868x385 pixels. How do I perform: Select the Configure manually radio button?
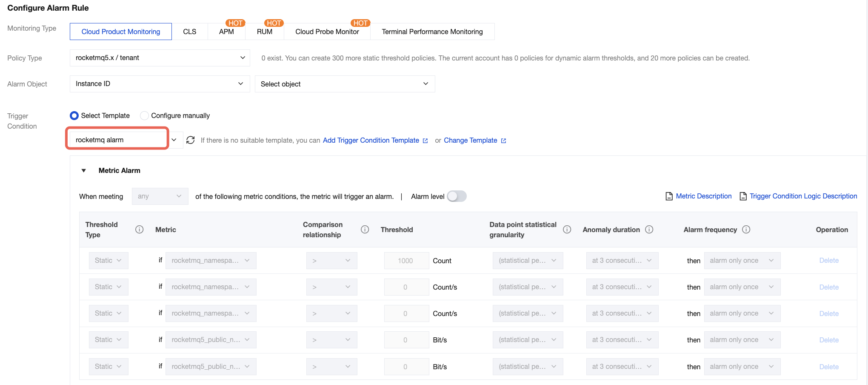(x=145, y=116)
